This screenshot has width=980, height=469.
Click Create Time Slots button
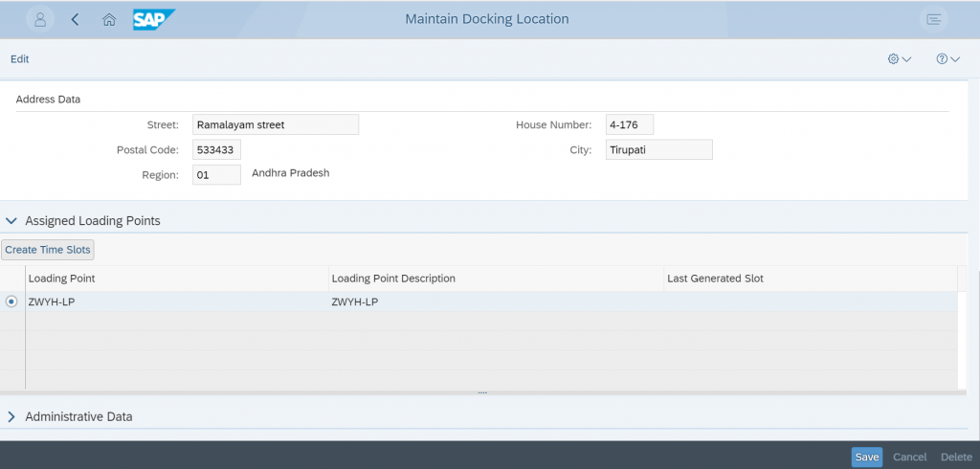click(48, 250)
